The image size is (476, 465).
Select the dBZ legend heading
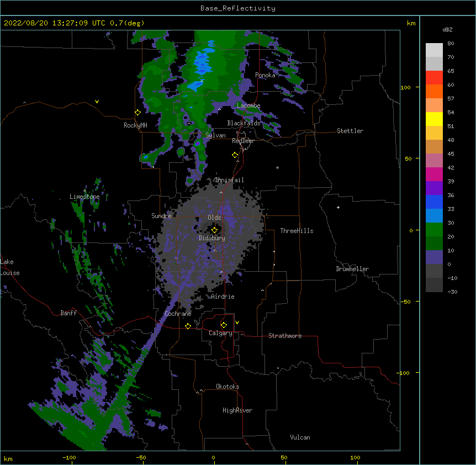click(447, 29)
